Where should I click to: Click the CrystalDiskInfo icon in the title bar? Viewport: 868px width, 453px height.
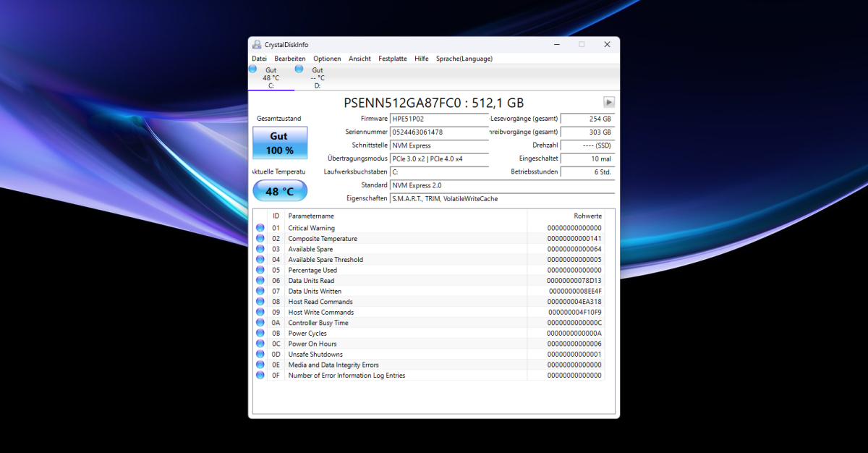[257, 44]
